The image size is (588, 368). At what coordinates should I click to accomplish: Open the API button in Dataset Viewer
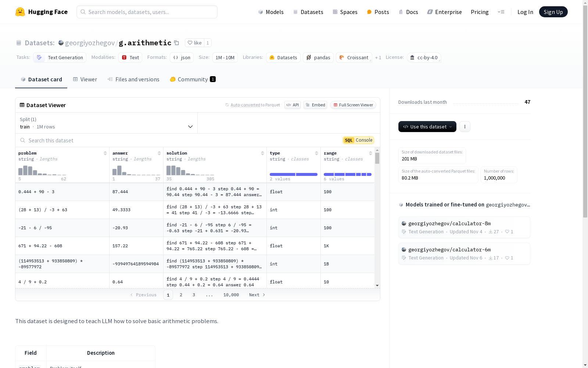click(293, 105)
